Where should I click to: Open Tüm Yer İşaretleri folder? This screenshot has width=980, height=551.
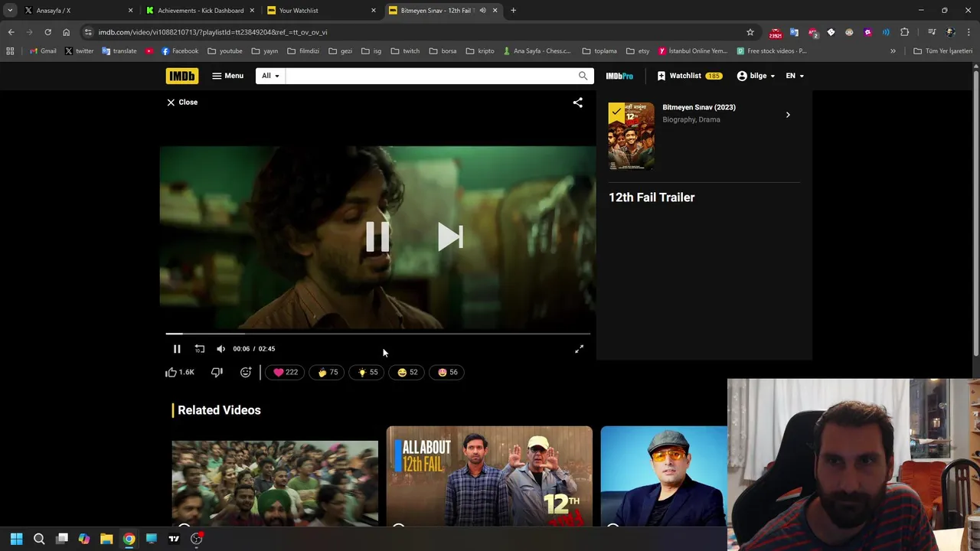[x=943, y=51]
